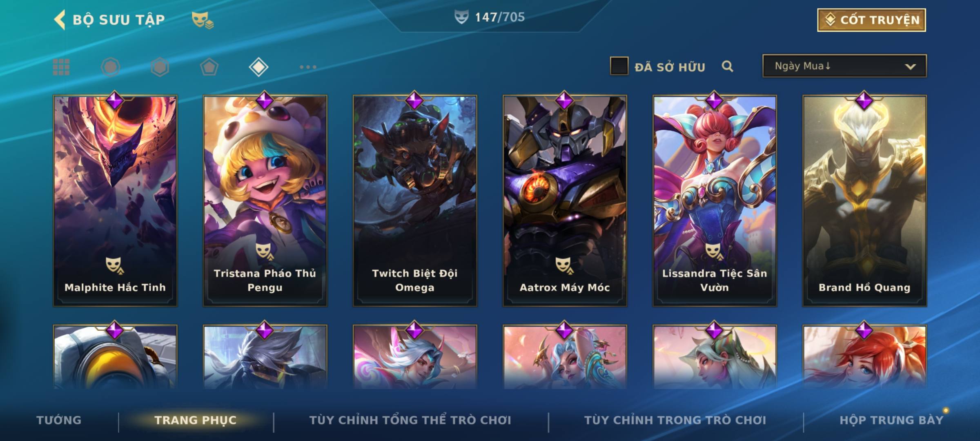Go back using the Bộ Sưu Tập arrow

point(60,20)
